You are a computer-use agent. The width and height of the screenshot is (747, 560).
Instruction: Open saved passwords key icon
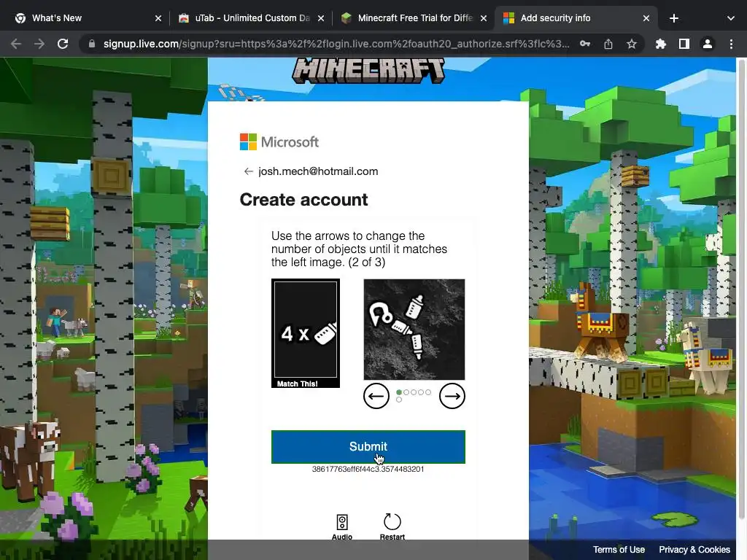point(585,44)
